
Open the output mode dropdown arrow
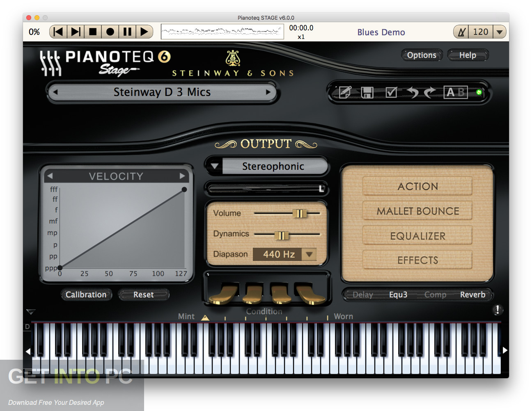pyautogui.click(x=214, y=166)
